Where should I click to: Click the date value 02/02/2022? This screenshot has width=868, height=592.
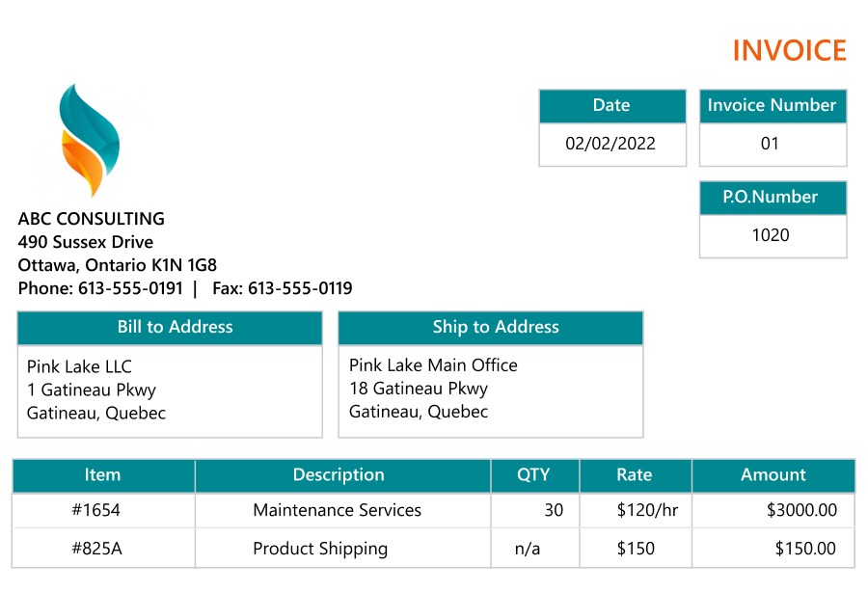610,144
